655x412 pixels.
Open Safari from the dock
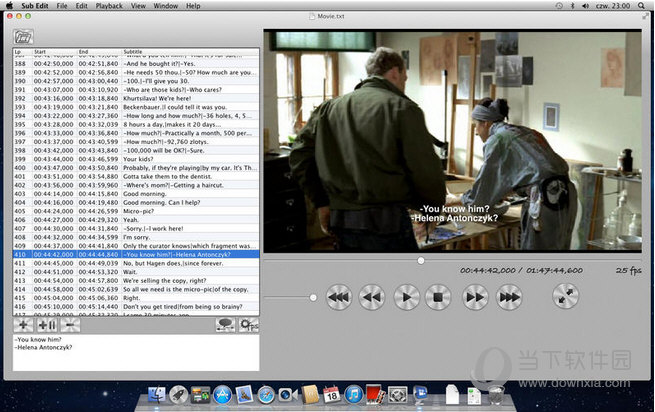(x=266, y=395)
